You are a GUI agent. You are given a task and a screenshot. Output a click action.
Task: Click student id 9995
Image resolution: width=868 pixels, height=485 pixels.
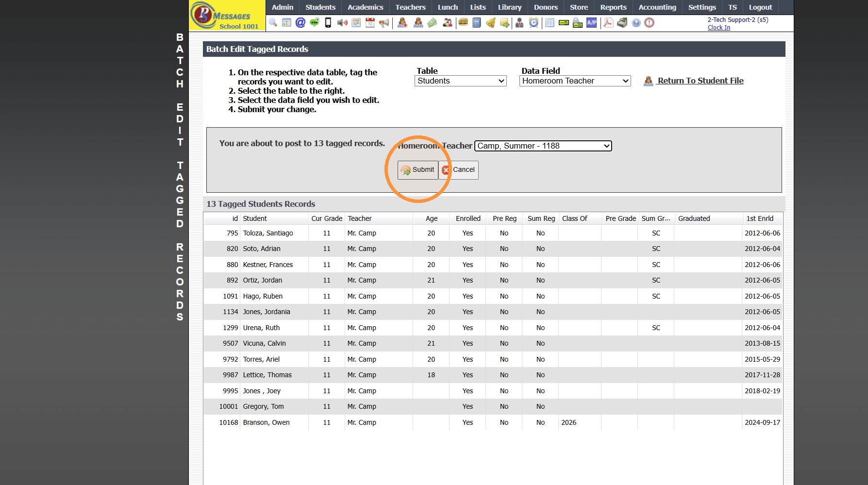pos(231,391)
